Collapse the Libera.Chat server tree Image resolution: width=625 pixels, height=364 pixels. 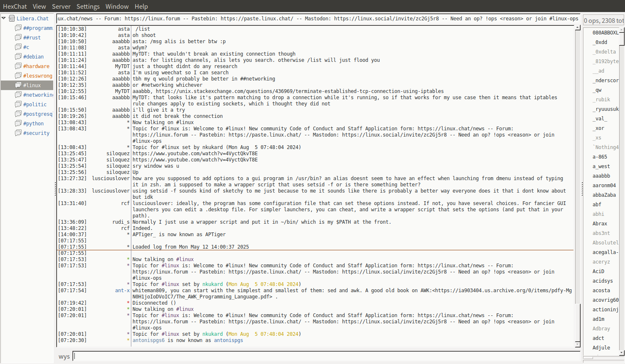(4, 18)
